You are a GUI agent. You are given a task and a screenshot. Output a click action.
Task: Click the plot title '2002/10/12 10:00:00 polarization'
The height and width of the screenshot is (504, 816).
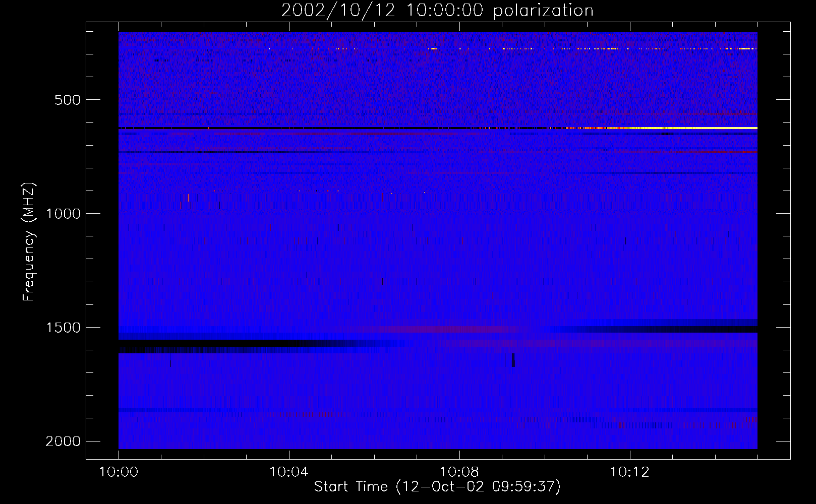pos(437,11)
